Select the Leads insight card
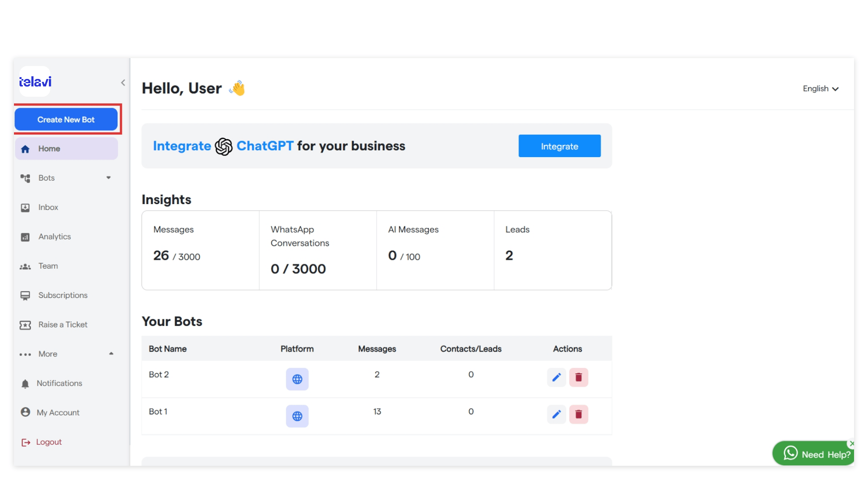Image resolution: width=868 pixels, height=502 pixels. [x=553, y=250]
